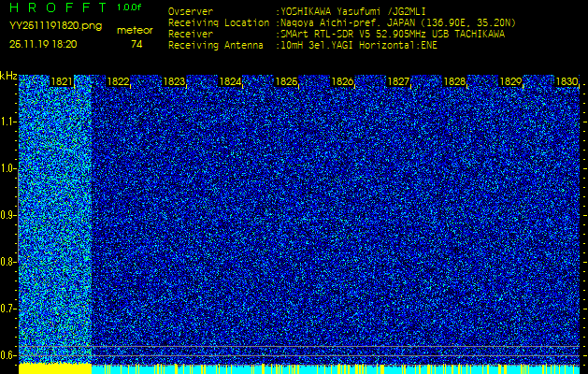Click the 1829 time marker

tap(510, 81)
